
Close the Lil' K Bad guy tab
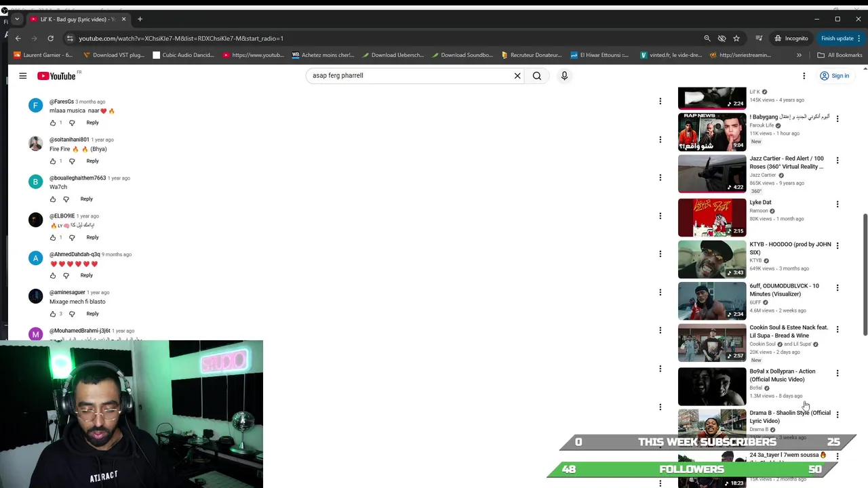point(123,19)
